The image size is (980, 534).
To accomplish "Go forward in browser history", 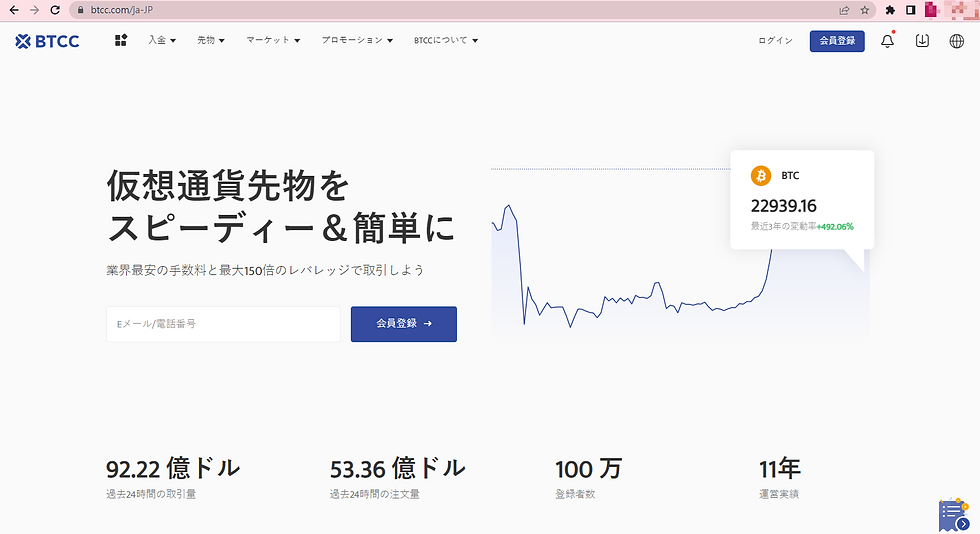I will point(34,10).
